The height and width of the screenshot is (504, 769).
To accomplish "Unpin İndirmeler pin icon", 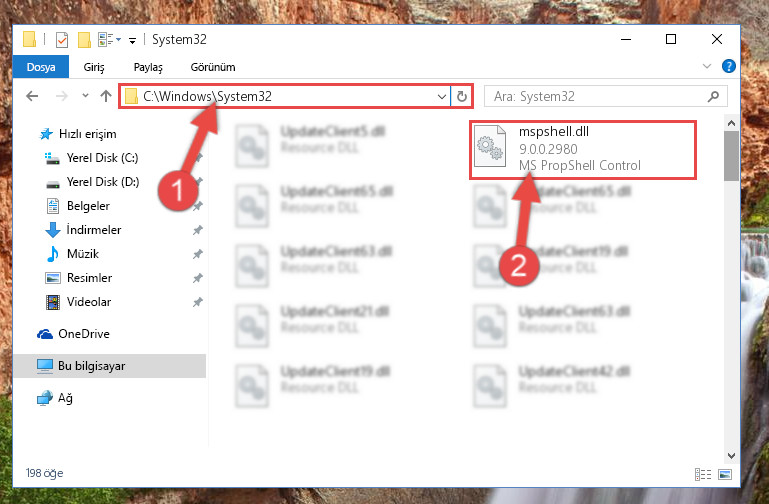I will click(x=197, y=230).
